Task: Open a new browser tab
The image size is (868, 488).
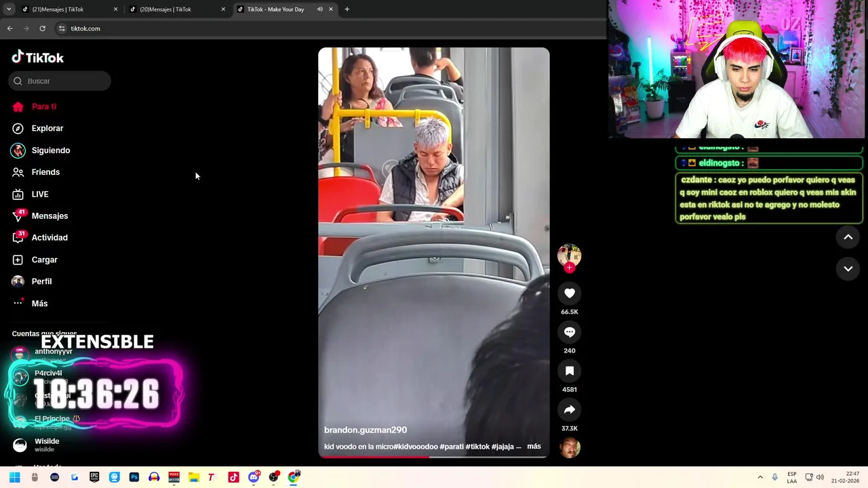Action: click(x=347, y=9)
